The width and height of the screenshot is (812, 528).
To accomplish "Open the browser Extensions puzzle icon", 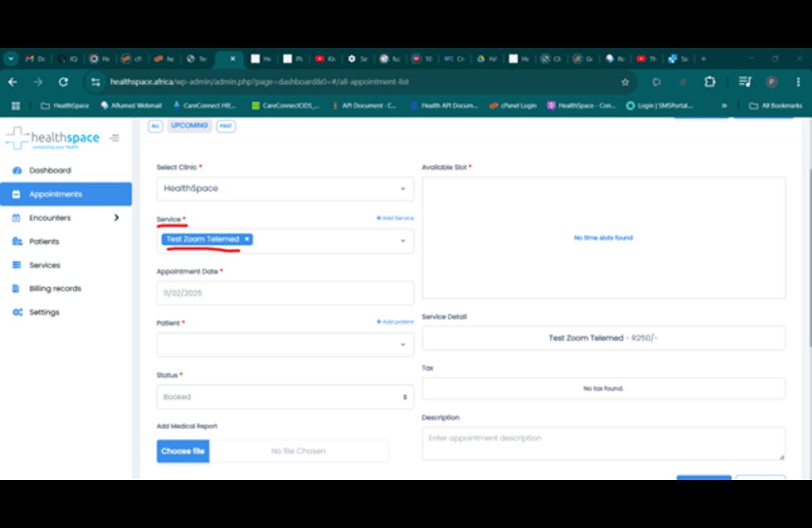I will (709, 82).
